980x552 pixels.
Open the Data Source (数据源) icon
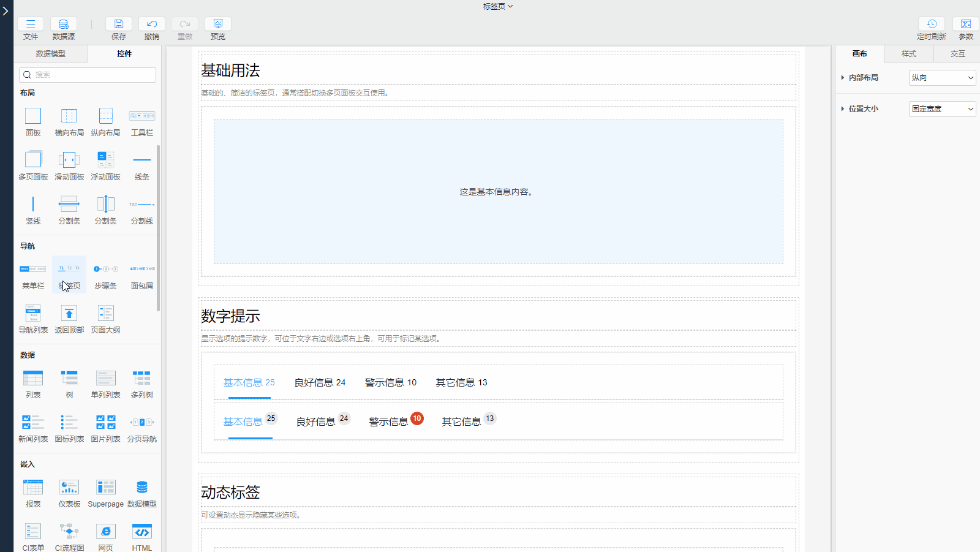tap(63, 25)
